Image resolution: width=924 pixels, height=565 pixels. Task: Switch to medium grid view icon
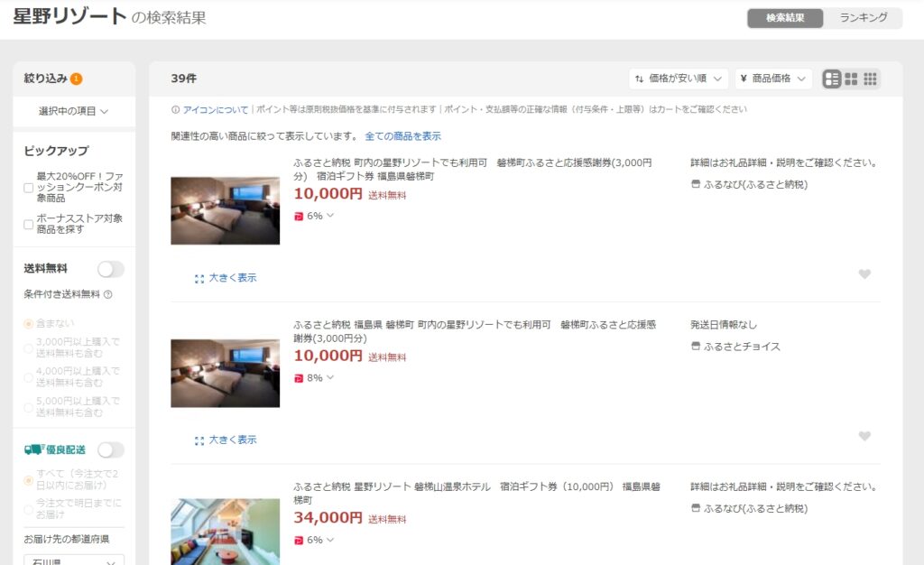[851, 79]
